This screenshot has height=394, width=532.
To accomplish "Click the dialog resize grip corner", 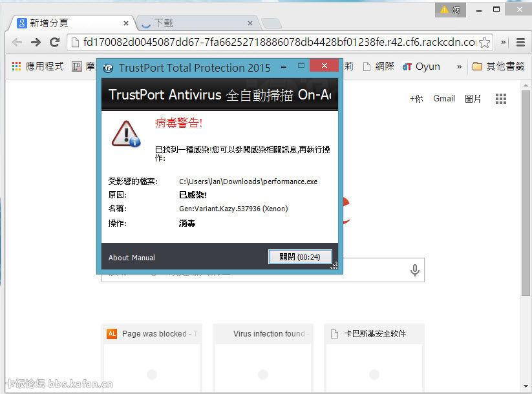I will coord(334,265).
